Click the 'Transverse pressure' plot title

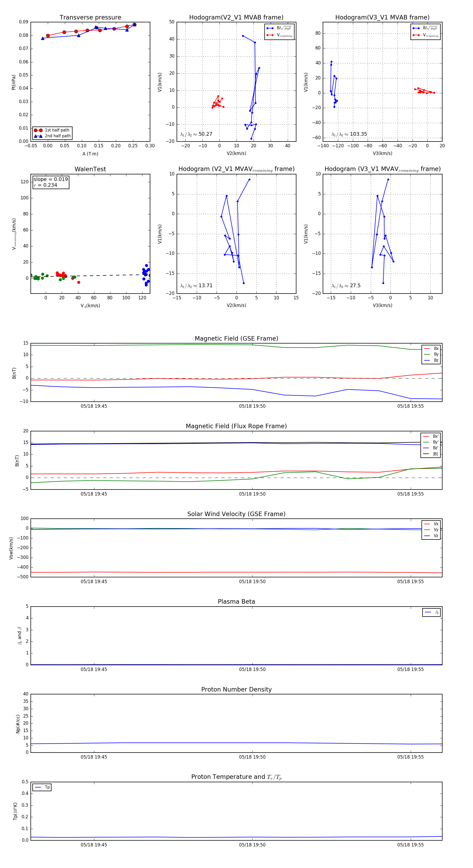(90, 18)
